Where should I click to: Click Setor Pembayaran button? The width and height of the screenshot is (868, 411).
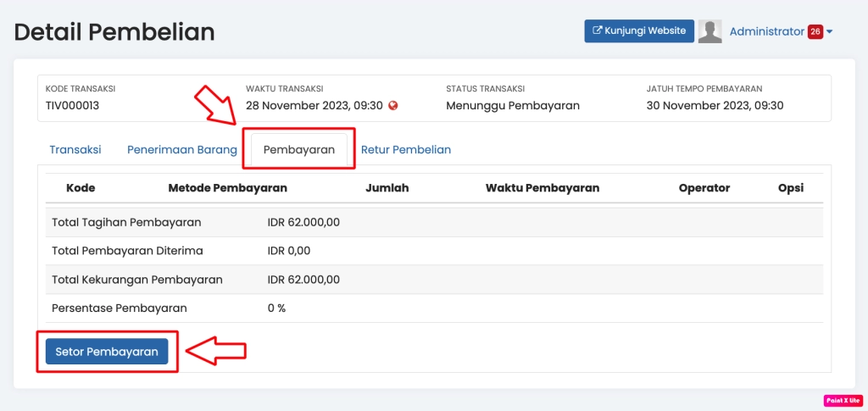[x=107, y=352]
